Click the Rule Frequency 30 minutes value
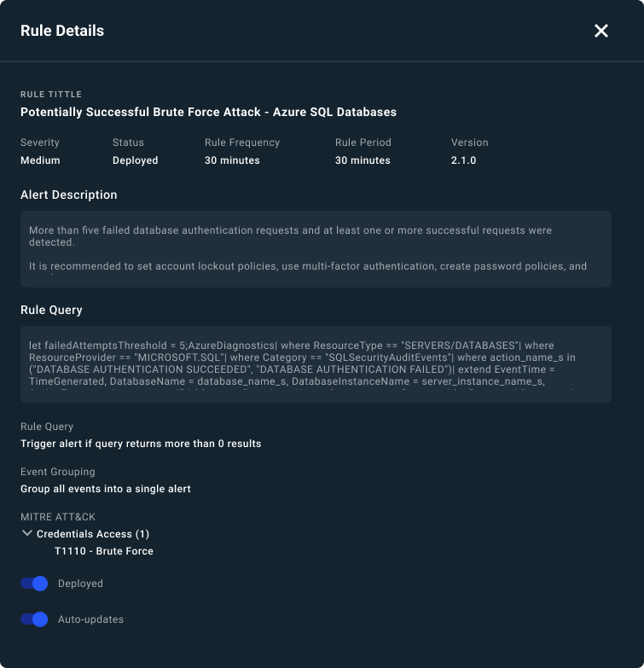Screen dimensions: 644x668 [x=232, y=160]
